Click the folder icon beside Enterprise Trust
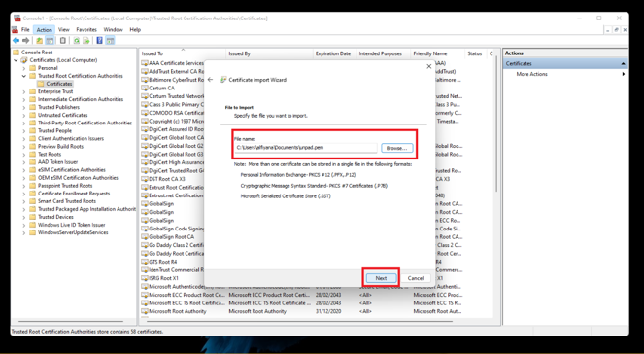This screenshot has width=644, height=354. click(x=33, y=91)
